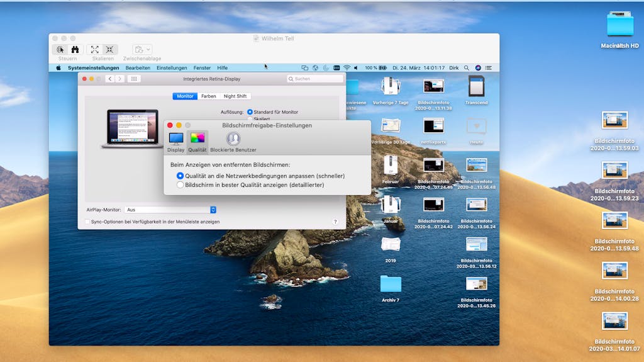Click user name Dirk in menu bar
Image resolution: width=644 pixels, height=362 pixels.
coord(454,68)
